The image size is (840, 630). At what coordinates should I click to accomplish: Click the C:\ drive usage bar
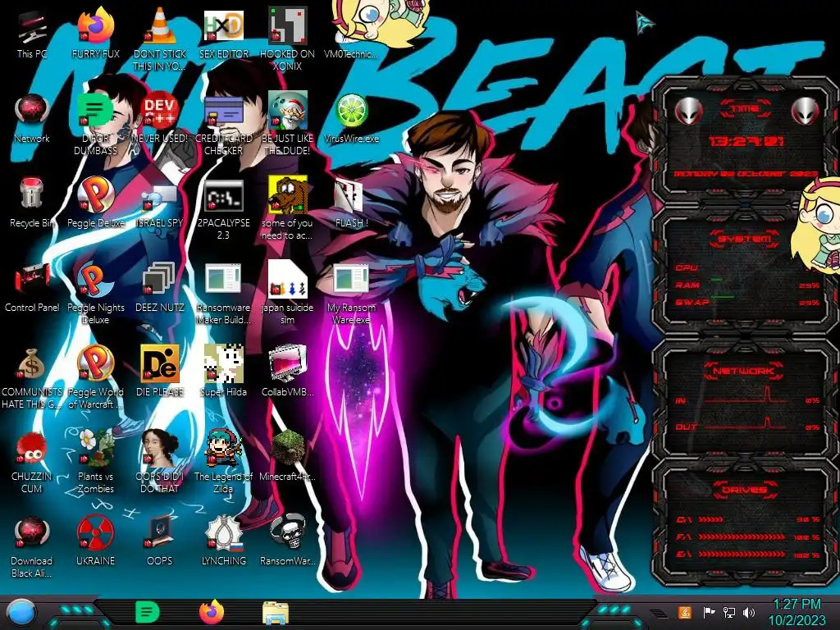coord(747,519)
